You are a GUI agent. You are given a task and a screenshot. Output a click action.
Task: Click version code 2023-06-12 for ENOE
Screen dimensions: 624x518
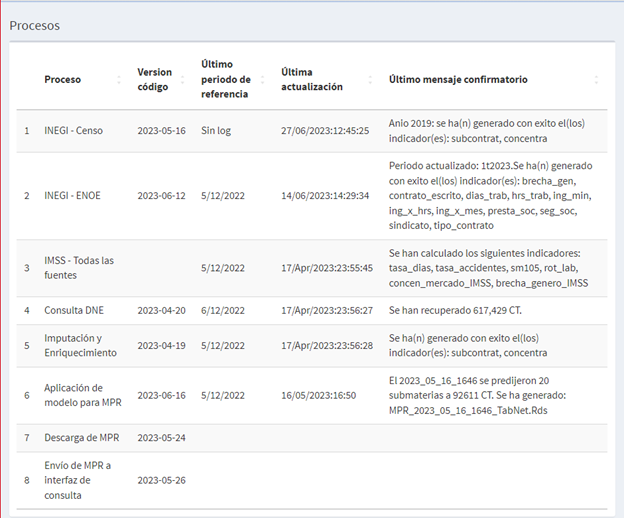click(x=161, y=195)
